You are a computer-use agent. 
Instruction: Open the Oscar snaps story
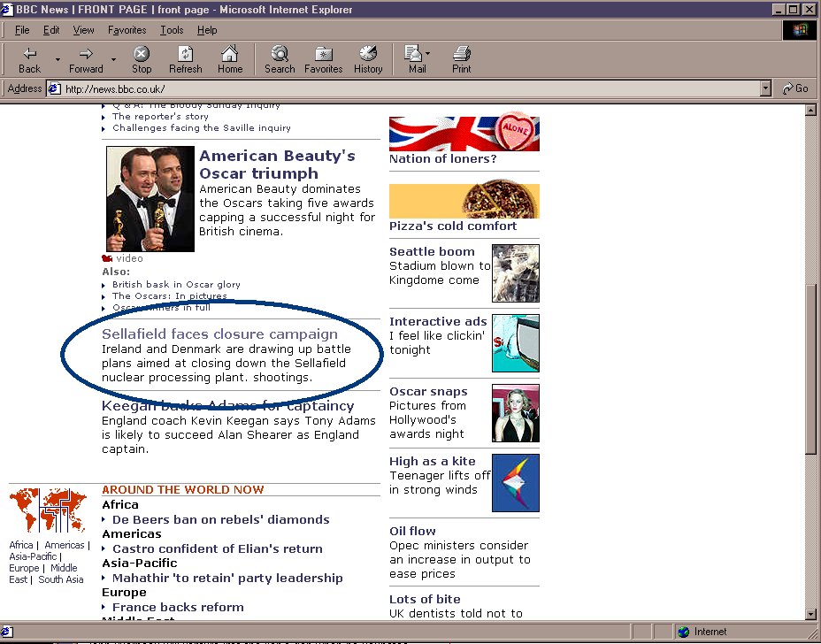(x=428, y=391)
